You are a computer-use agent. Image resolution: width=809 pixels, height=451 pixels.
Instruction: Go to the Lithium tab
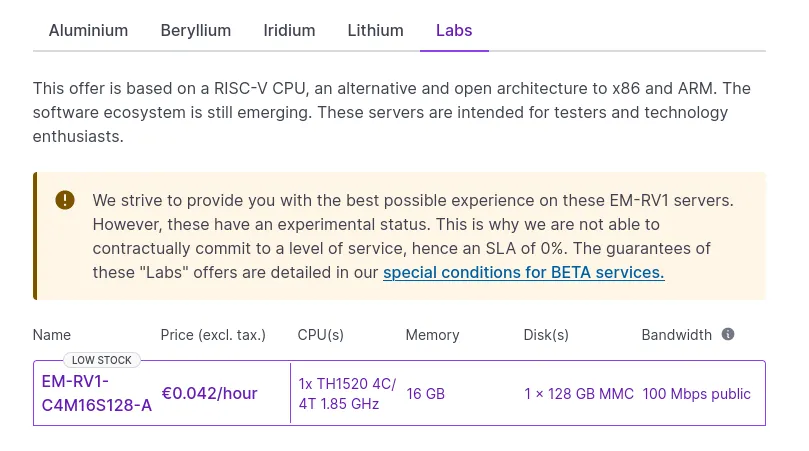pyautogui.click(x=375, y=30)
